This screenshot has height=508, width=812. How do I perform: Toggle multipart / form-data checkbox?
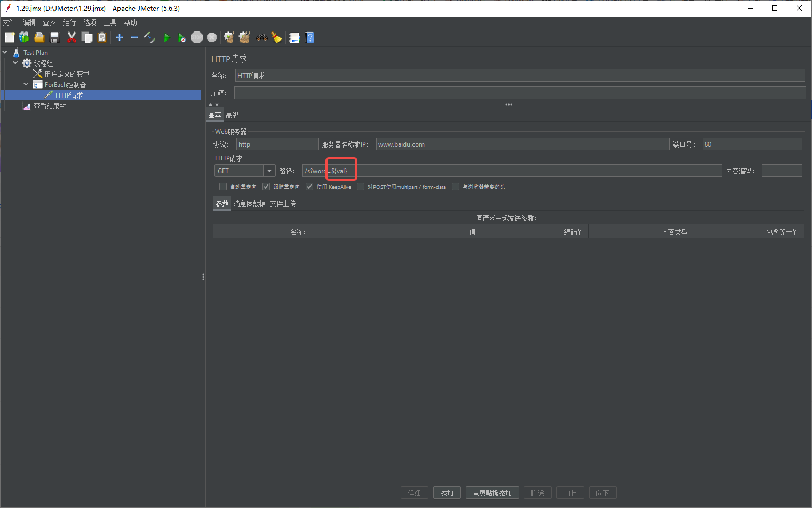pos(361,187)
